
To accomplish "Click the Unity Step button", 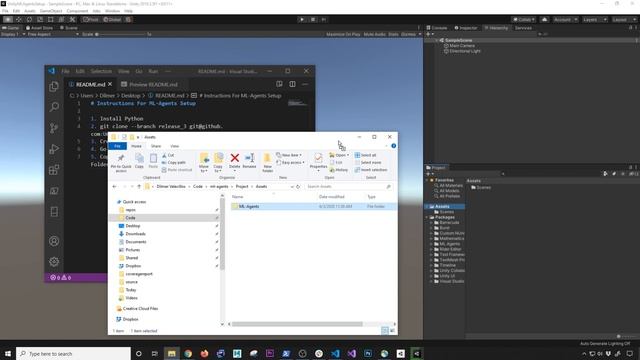I will coord(324,20).
